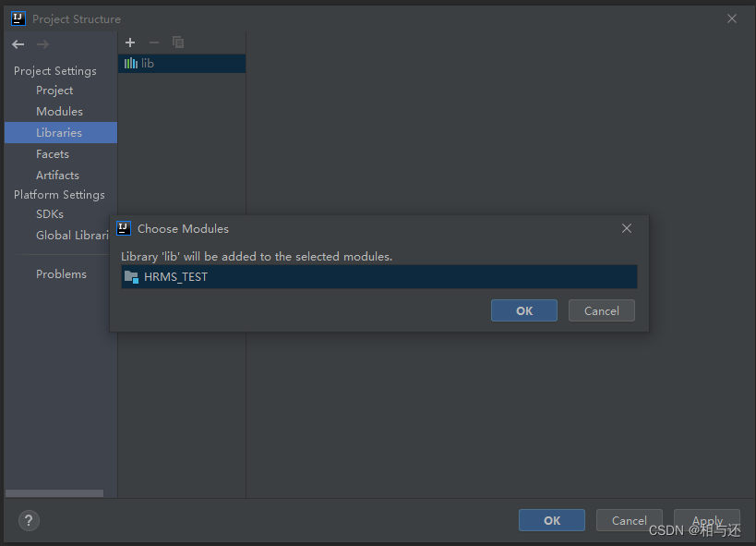Add a new library with plus icon

coord(130,42)
